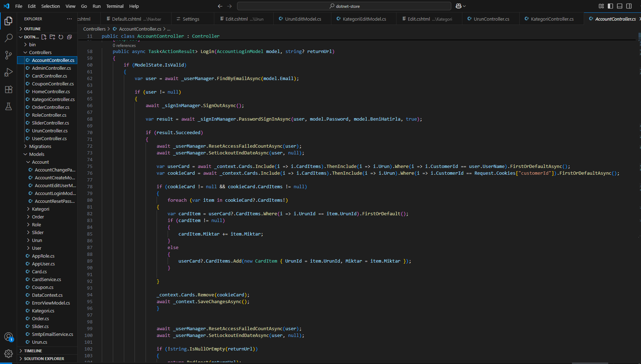Switch to UrunController.cs tab
The image size is (641, 364).
[491, 19]
